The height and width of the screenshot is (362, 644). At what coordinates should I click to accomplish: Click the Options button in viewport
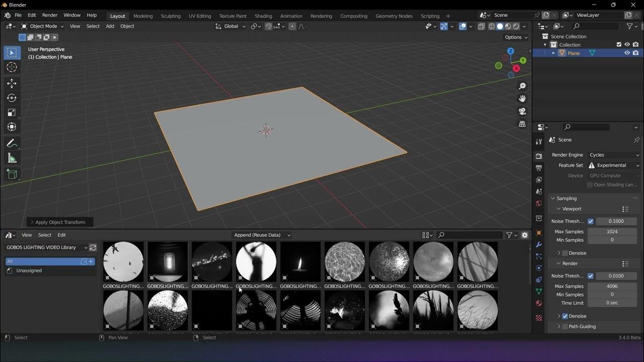point(516,37)
